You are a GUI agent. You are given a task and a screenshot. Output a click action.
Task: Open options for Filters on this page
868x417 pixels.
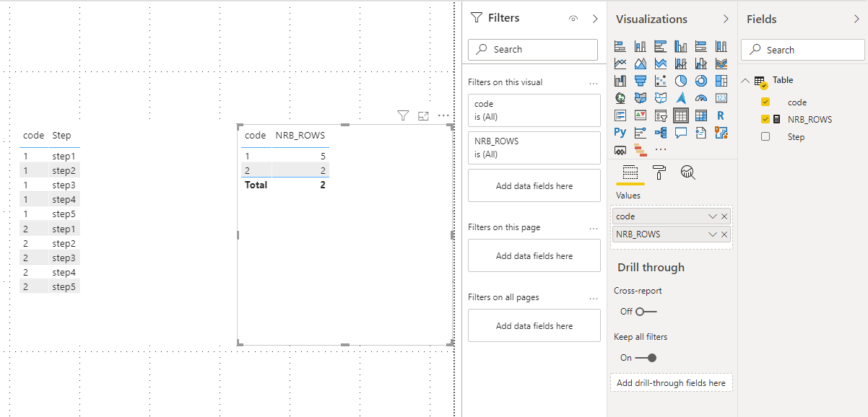pos(594,227)
